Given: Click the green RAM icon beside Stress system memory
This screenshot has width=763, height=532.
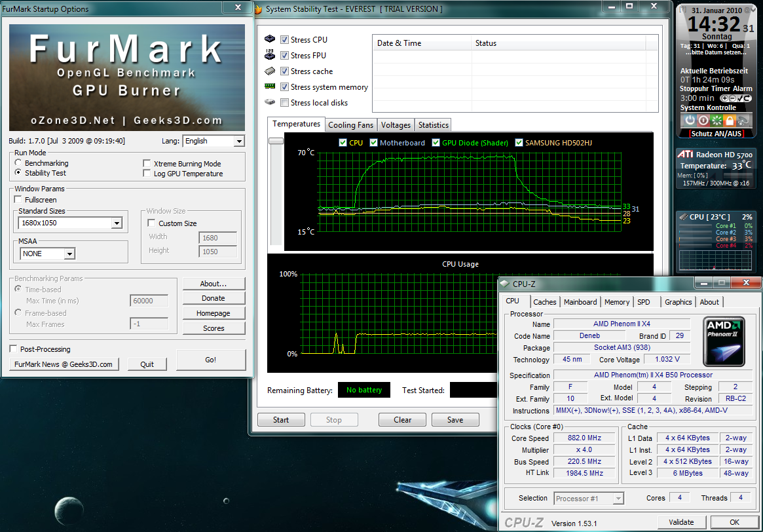Looking at the screenshot, I should (x=270, y=86).
